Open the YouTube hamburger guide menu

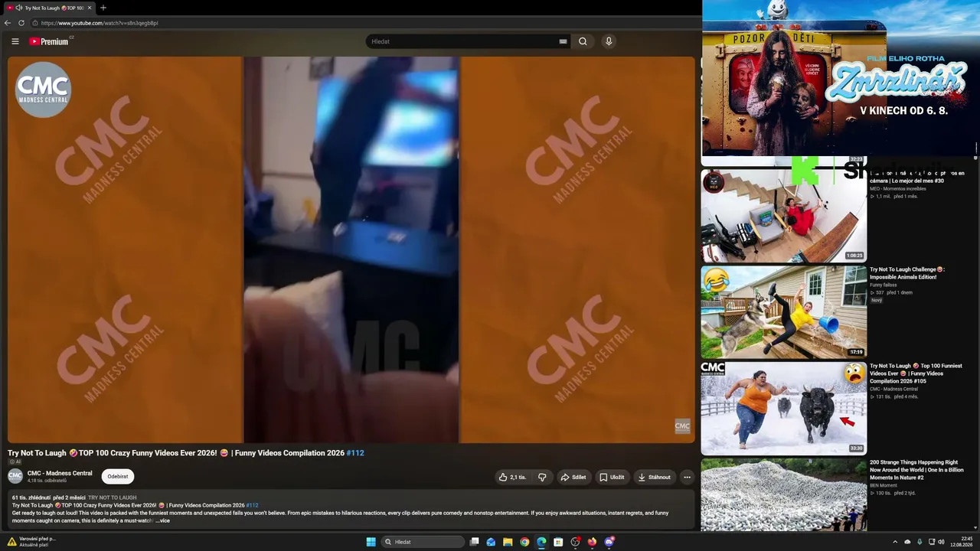click(x=15, y=41)
